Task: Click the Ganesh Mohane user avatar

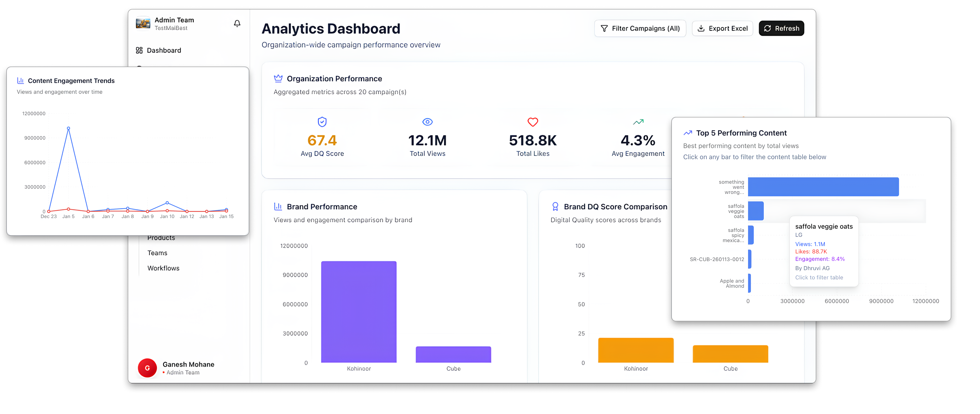Action: [147, 368]
